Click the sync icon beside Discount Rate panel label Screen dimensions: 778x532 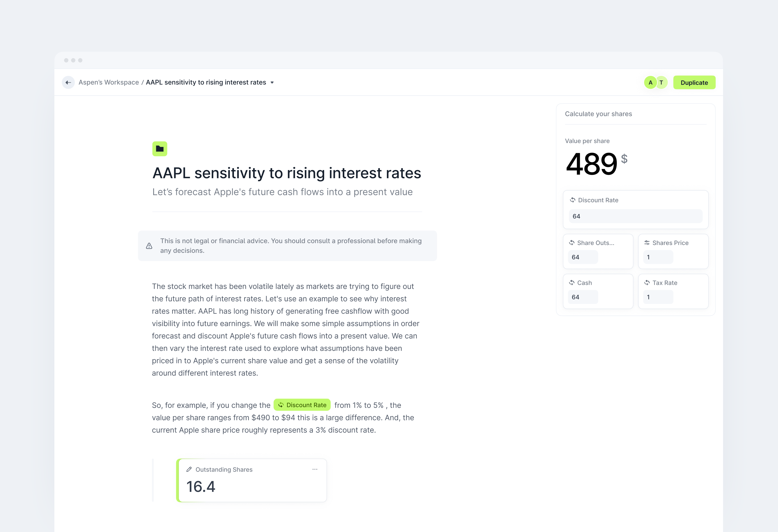tap(573, 200)
